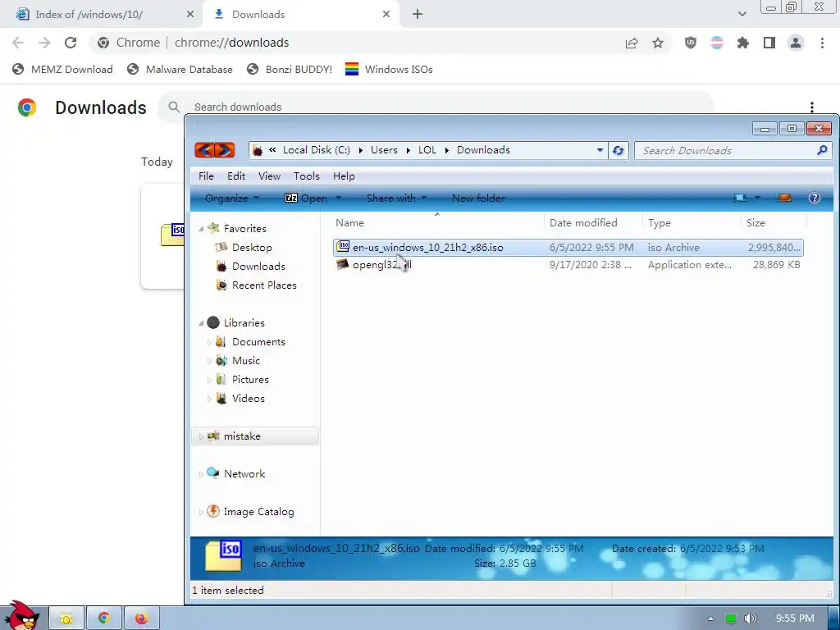
Task: Open Chrome from the taskbar
Action: (x=104, y=619)
